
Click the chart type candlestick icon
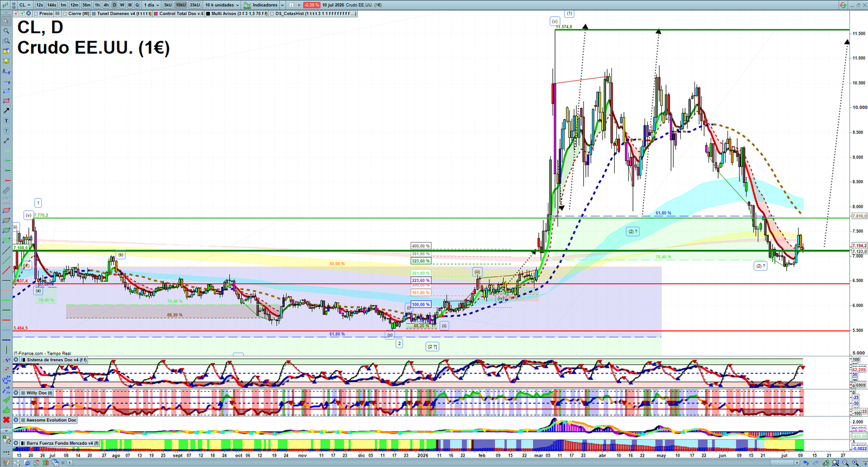(x=5, y=5)
